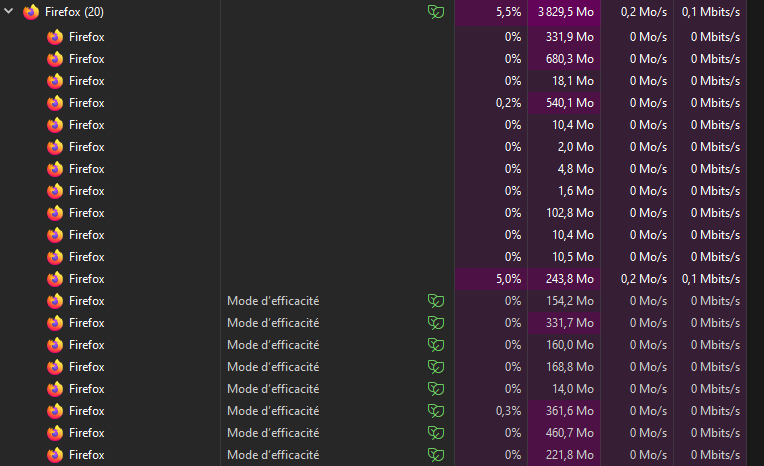Viewport: 764px width, 466px height.
Task: Click Firefox icon of the 1,6 Mo process
Action: pyautogui.click(x=55, y=191)
